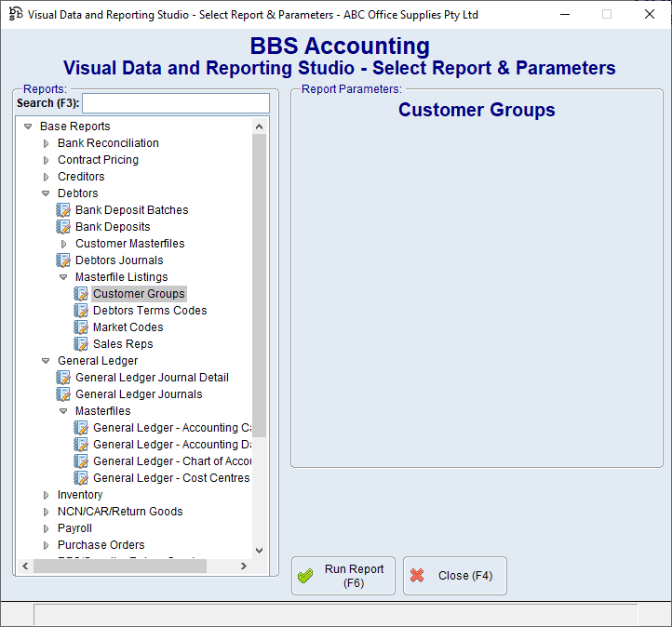Click the General Ledger Journal Detail icon
Screen dimensions: 672x627
[x=63, y=378]
